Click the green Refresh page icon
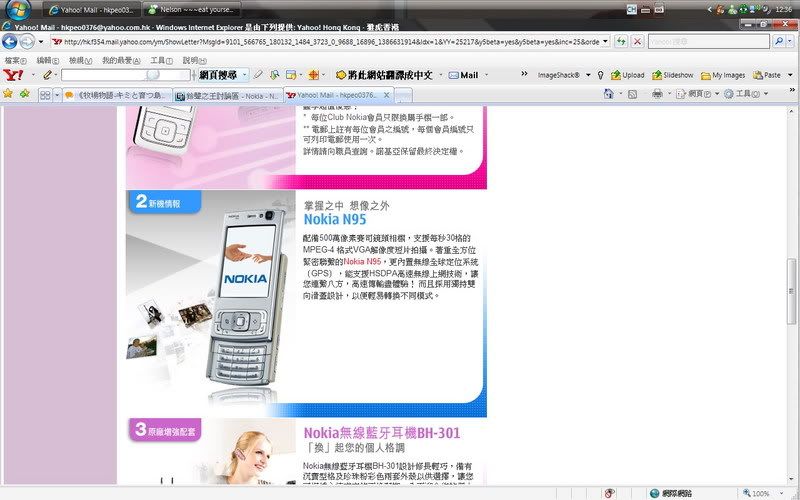Image resolution: width=800 pixels, height=500 pixels. tap(621, 41)
